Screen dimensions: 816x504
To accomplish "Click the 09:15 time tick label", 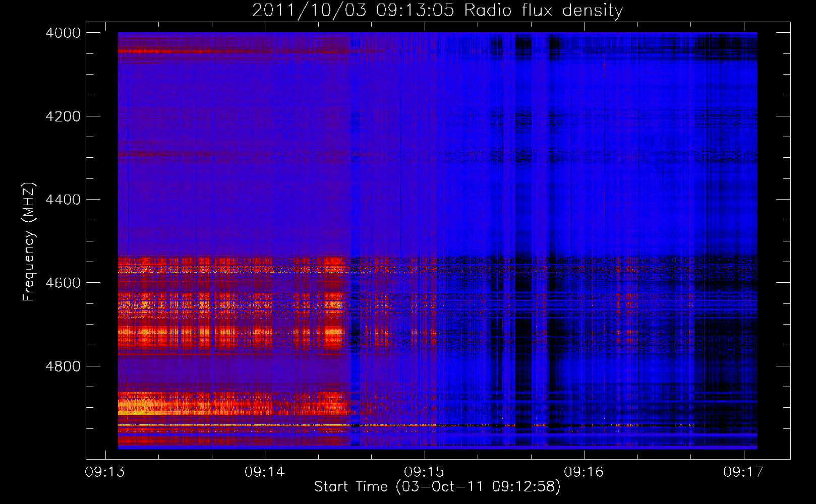I will (x=424, y=472).
